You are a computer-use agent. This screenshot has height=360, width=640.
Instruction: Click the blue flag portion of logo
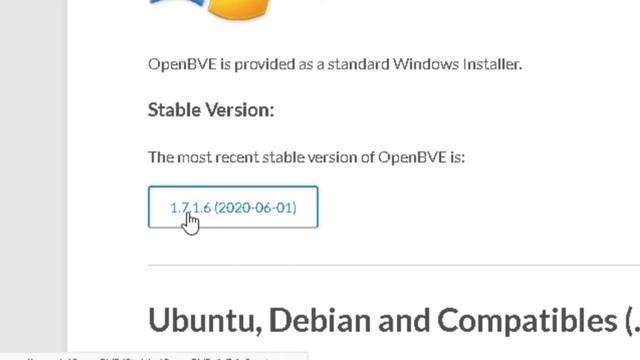(x=177, y=3)
